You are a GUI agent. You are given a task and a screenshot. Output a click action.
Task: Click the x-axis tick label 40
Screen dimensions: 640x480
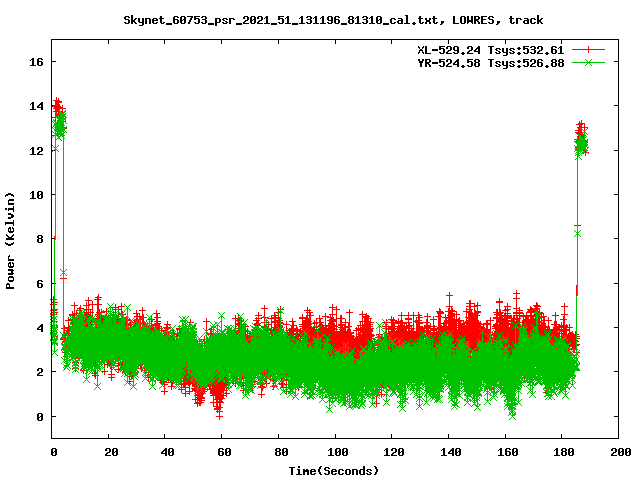(x=167, y=452)
